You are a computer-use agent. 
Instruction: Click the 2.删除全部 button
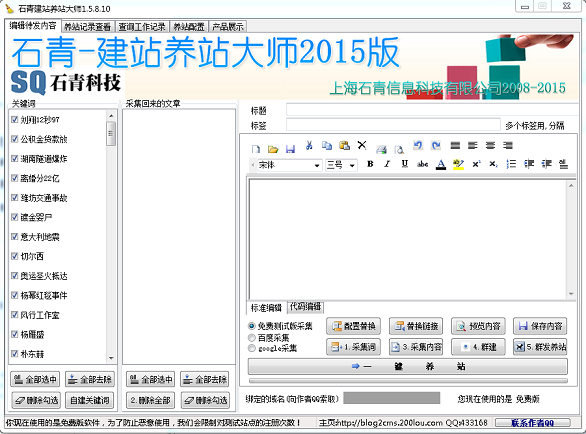pos(151,400)
